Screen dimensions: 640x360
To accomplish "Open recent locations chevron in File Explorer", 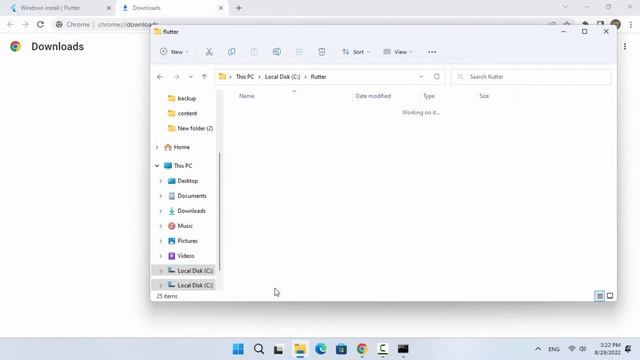I will pyautogui.click(x=190, y=77).
